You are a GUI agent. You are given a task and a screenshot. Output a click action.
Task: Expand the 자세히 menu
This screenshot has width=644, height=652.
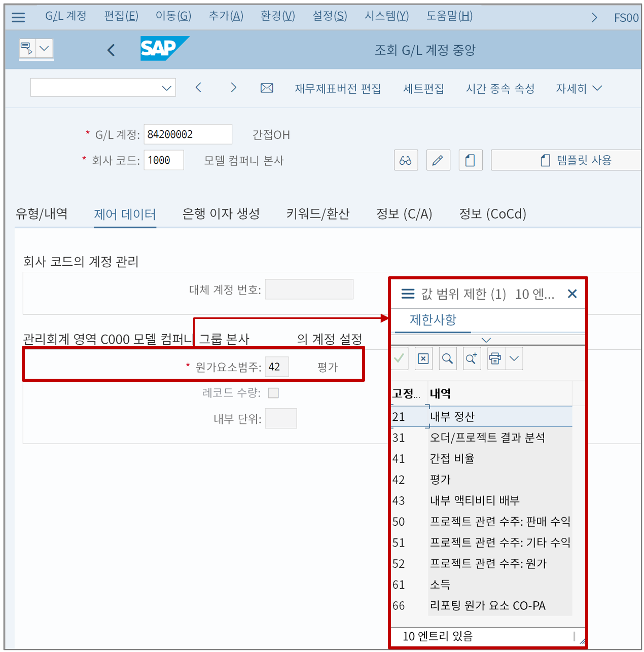click(579, 89)
